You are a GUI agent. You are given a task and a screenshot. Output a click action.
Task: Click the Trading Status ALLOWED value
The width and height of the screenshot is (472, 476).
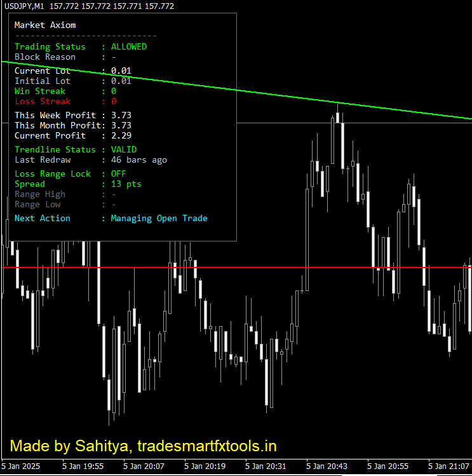click(x=128, y=46)
